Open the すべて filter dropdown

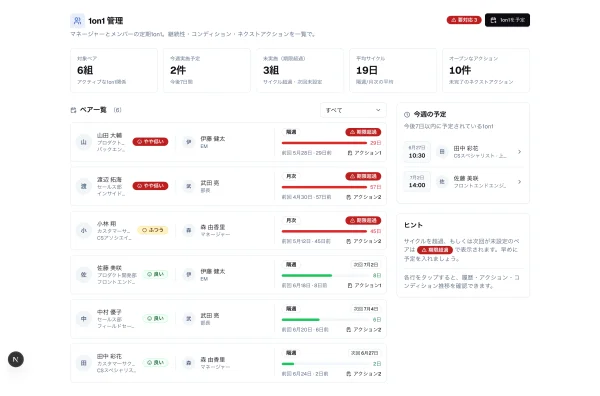pyautogui.click(x=353, y=110)
